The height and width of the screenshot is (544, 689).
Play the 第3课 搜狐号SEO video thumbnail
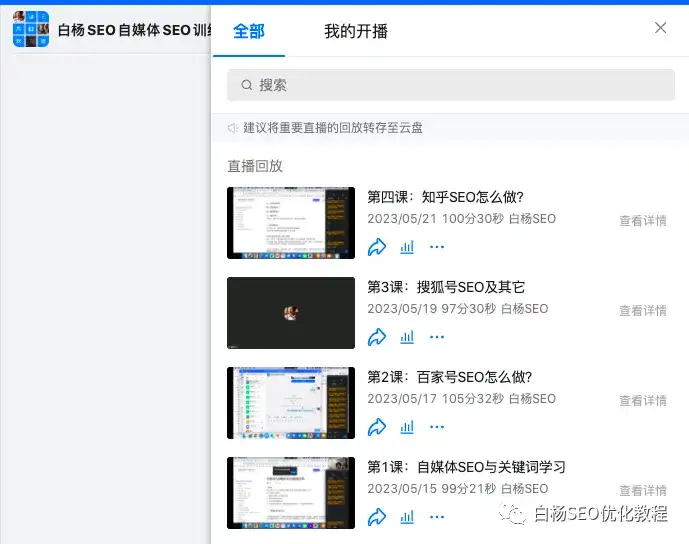[x=291, y=313]
